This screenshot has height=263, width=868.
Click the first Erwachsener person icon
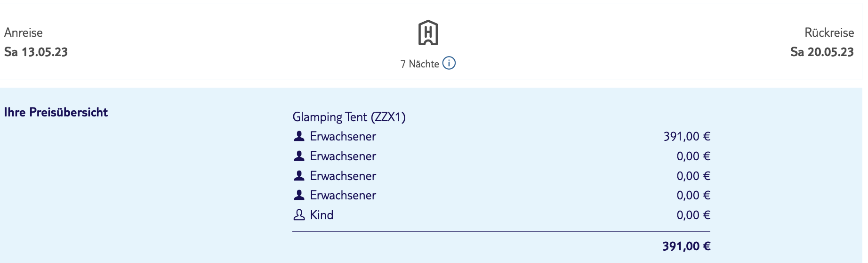(x=299, y=136)
